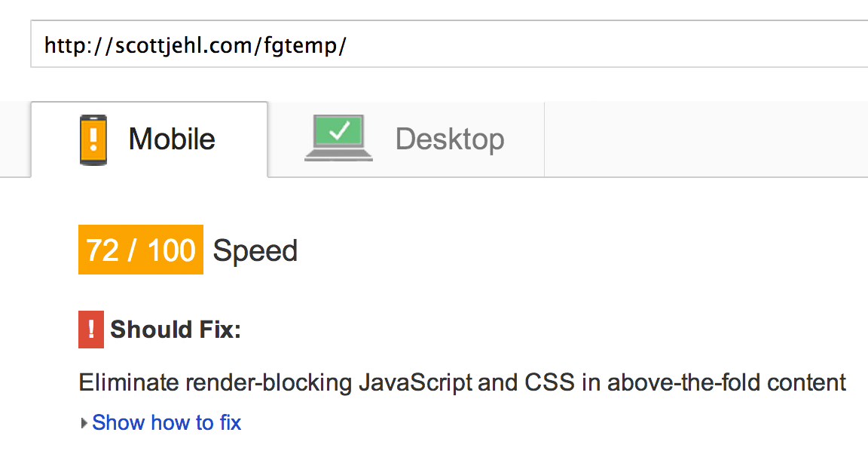Screen dimensions: 868x460
Task: Click the orange phone warning icon
Action: pyautogui.click(x=93, y=140)
